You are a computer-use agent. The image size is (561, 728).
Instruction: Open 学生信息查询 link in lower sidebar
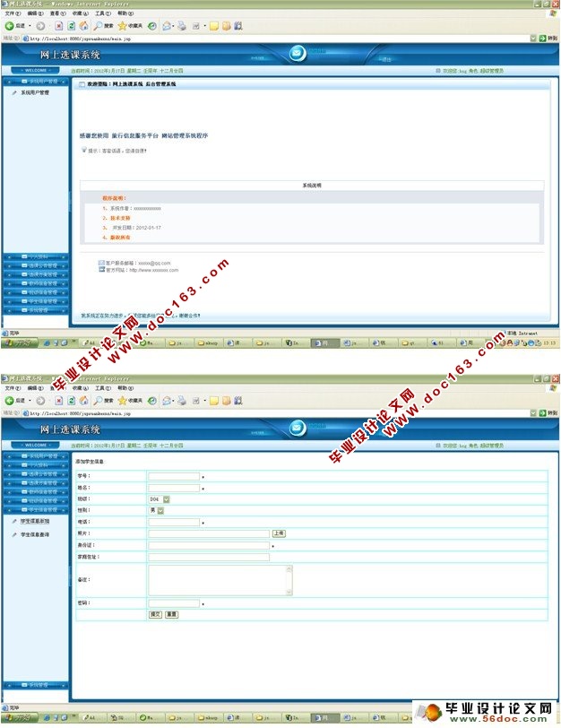pos(35,535)
